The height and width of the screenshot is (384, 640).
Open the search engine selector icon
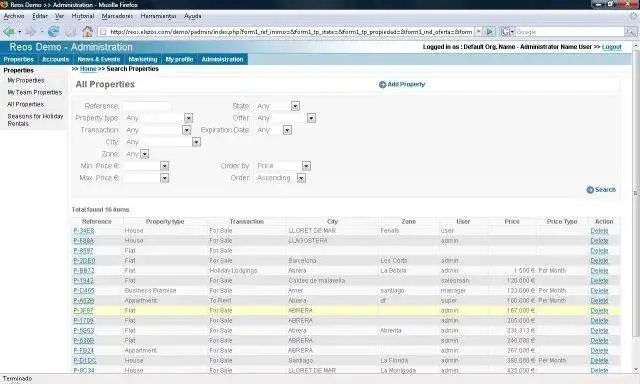pos(507,31)
